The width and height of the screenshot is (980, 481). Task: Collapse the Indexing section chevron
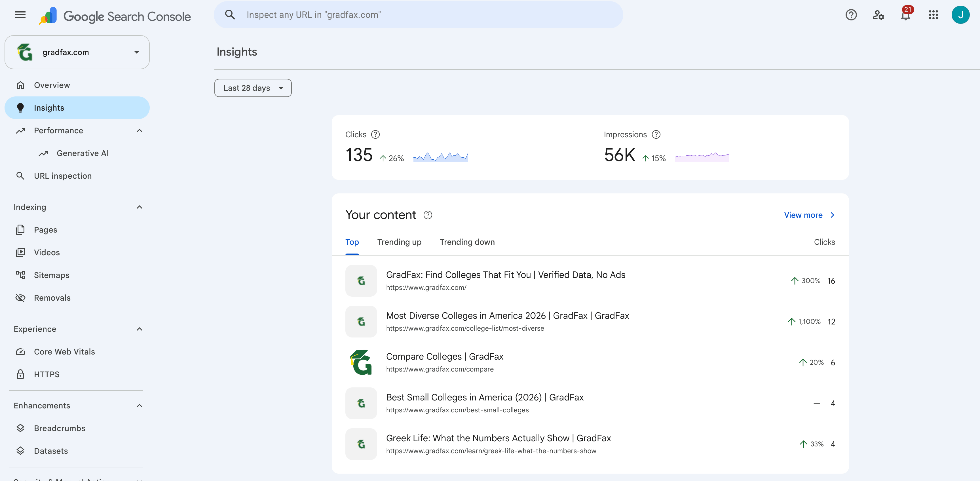pos(139,207)
